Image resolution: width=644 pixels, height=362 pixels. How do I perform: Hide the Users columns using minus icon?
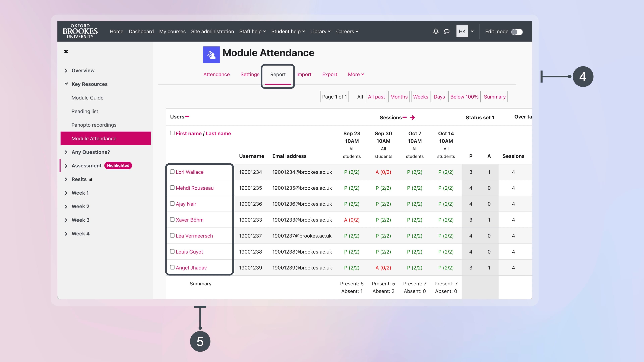[187, 116]
